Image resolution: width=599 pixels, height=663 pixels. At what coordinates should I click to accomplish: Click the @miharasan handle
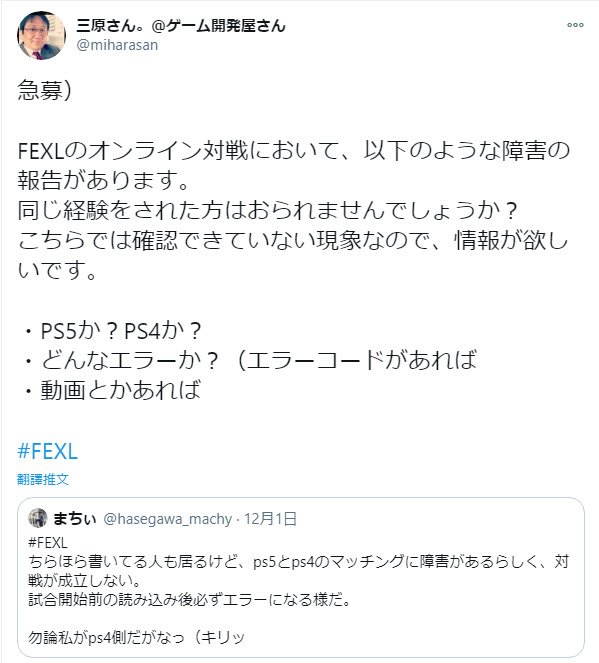click(x=117, y=45)
